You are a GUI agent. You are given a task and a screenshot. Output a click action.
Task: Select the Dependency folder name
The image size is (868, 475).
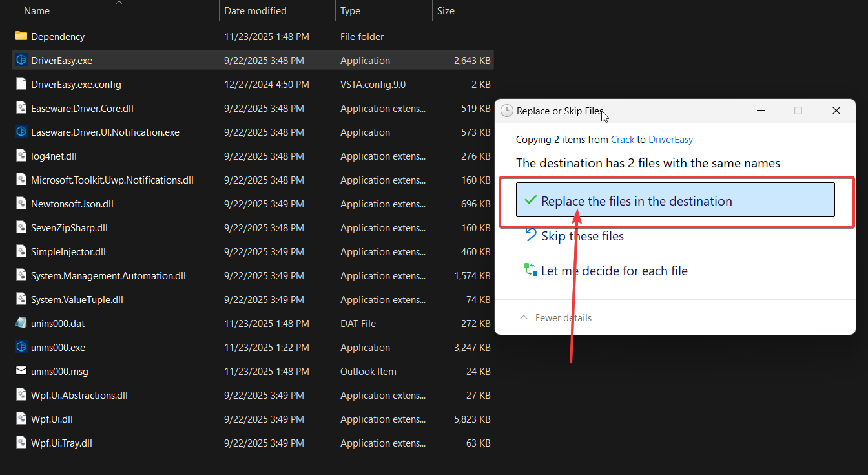[x=57, y=37]
